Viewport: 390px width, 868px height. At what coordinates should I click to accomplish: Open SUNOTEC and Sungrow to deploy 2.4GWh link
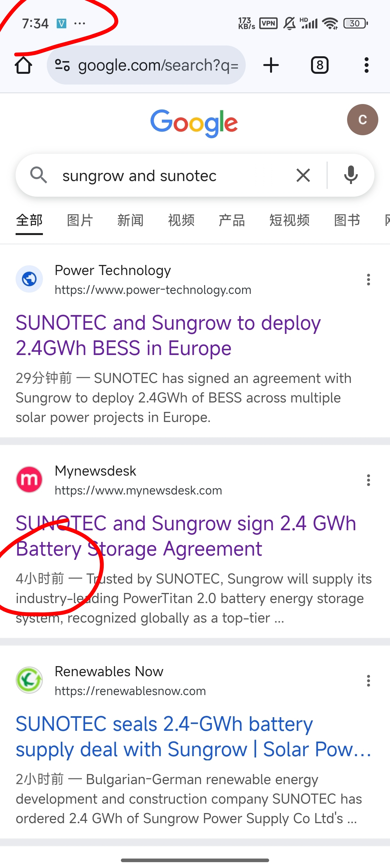[x=168, y=335]
